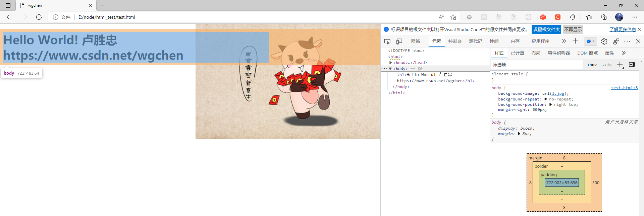Click the 不再显示 button
Screen dimensions: 644x216
click(573, 29)
